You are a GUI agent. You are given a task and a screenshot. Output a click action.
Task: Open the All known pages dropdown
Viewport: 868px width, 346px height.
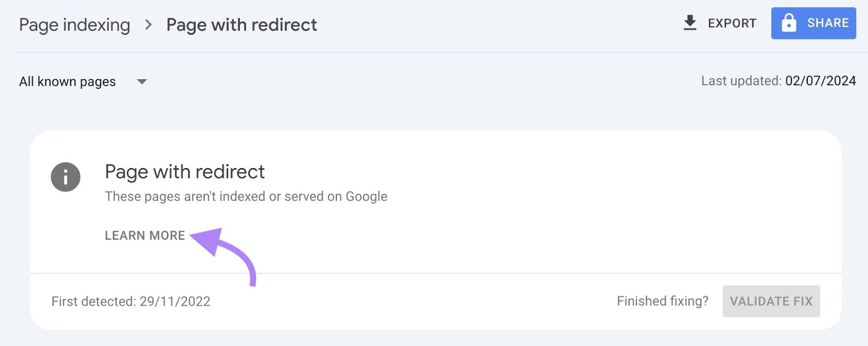click(x=67, y=81)
